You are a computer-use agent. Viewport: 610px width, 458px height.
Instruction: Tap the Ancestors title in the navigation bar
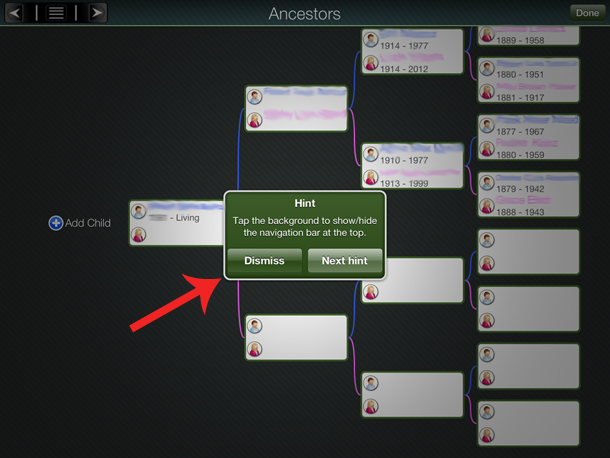pos(304,14)
